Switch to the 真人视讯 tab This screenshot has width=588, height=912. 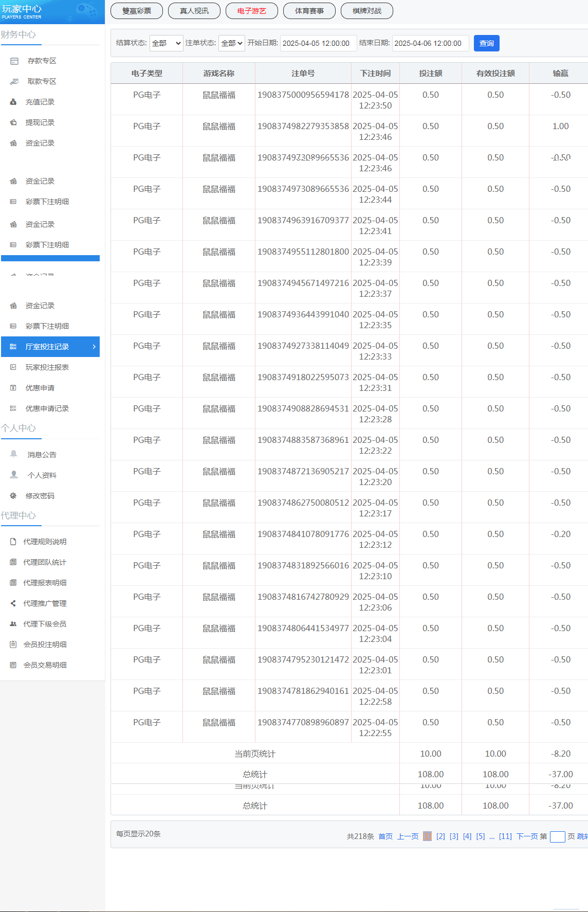(194, 11)
